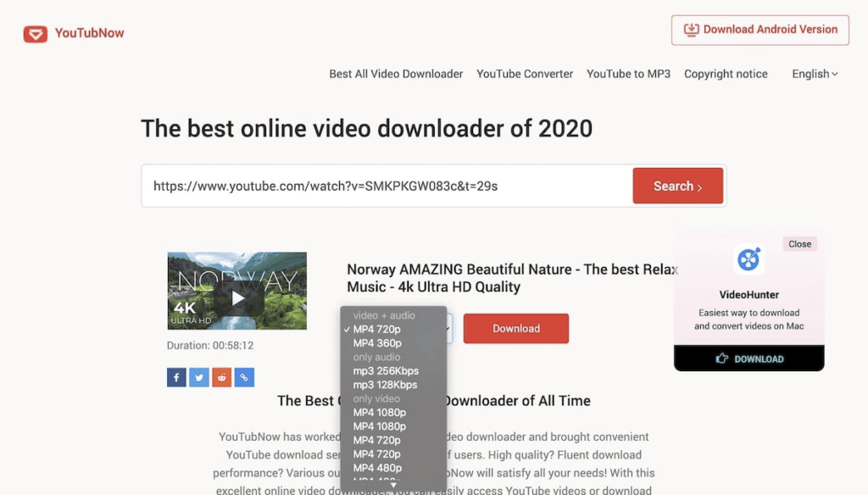Open YouTube to MP3 nav link
The image size is (868, 495).
628,74
